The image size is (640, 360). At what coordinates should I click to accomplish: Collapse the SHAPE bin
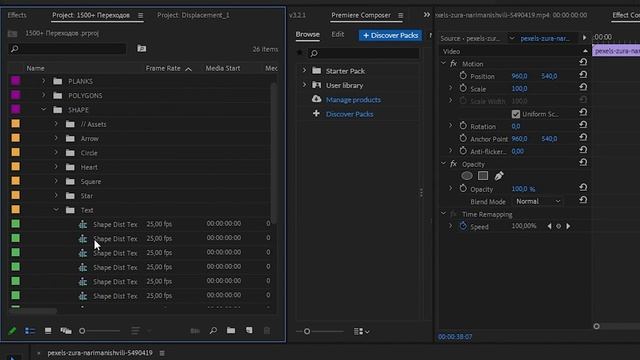tap(44, 110)
